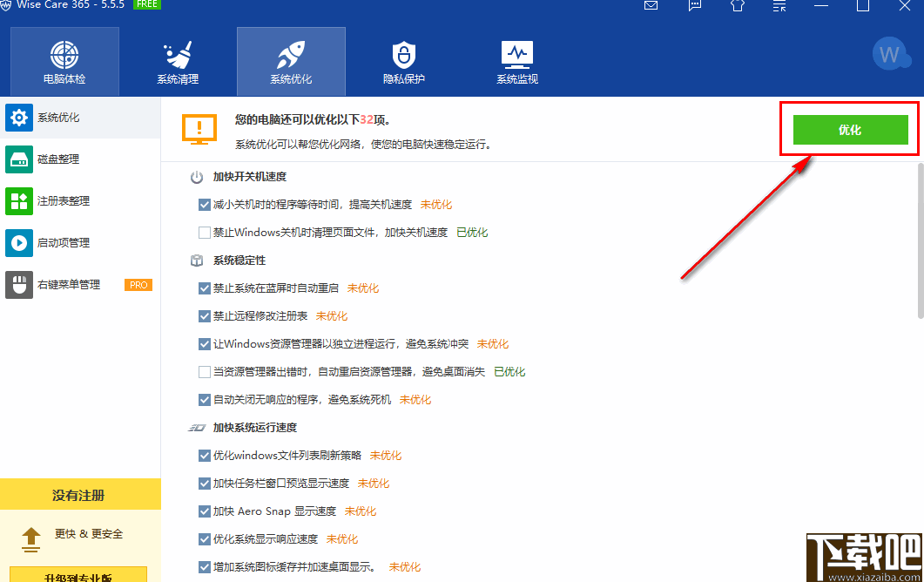Uncheck 增加系统图标缓存并加速桌面显示
The width and height of the screenshot is (924, 582).
point(205,567)
